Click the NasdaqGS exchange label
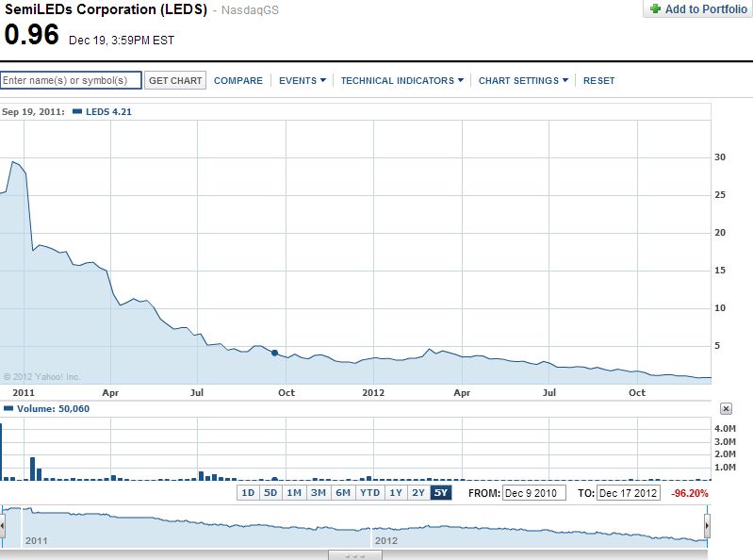The image size is (753, 560). coord(250,10)
